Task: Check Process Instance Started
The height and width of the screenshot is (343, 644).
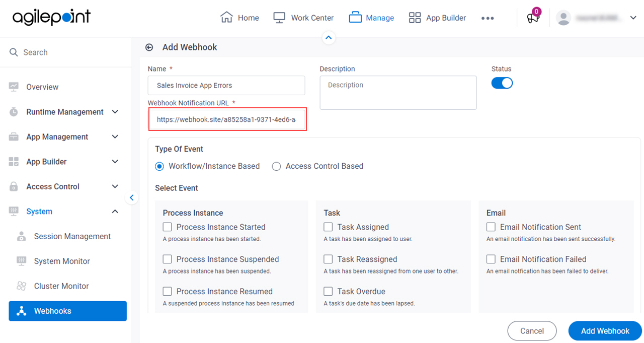Action: (168, 227)
